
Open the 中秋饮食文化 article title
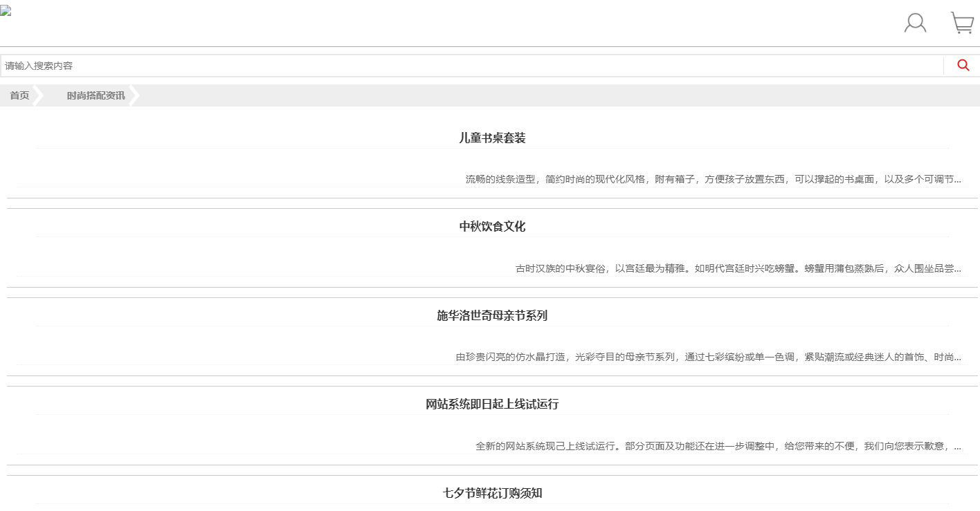click(x=492, y=226)
